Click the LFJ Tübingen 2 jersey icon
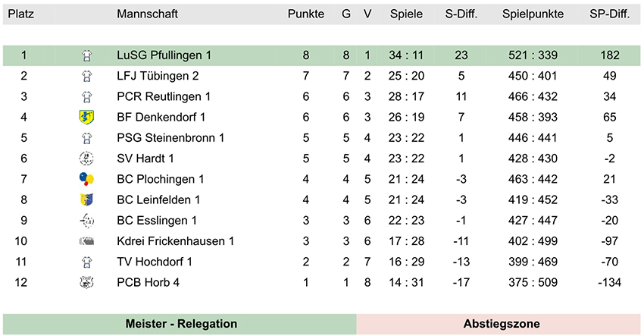 (x=86, y=76)
